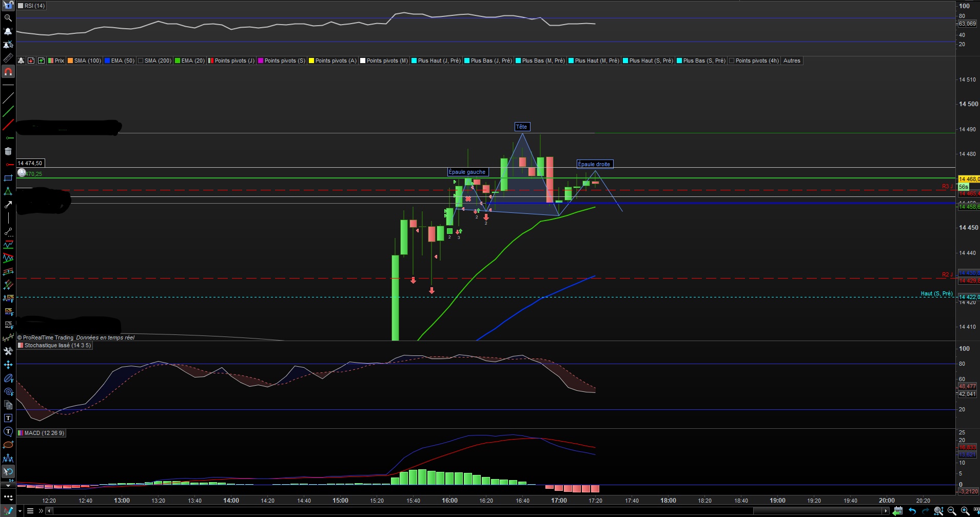Enable the Points pivots (4h) checkbox

[732, 61]
